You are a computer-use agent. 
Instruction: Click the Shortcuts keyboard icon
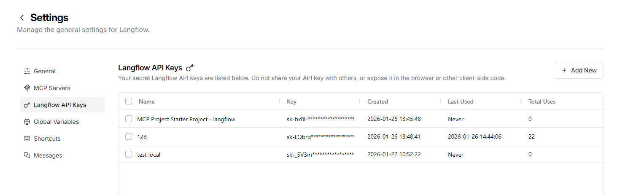27,139
